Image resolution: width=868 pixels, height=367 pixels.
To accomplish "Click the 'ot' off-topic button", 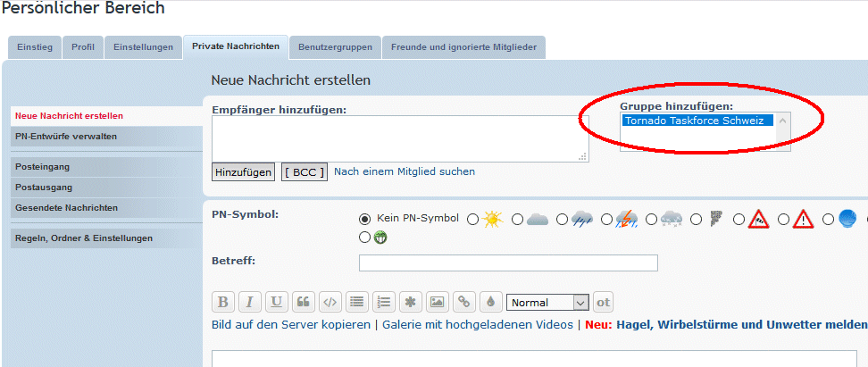I will coord(604,302).
